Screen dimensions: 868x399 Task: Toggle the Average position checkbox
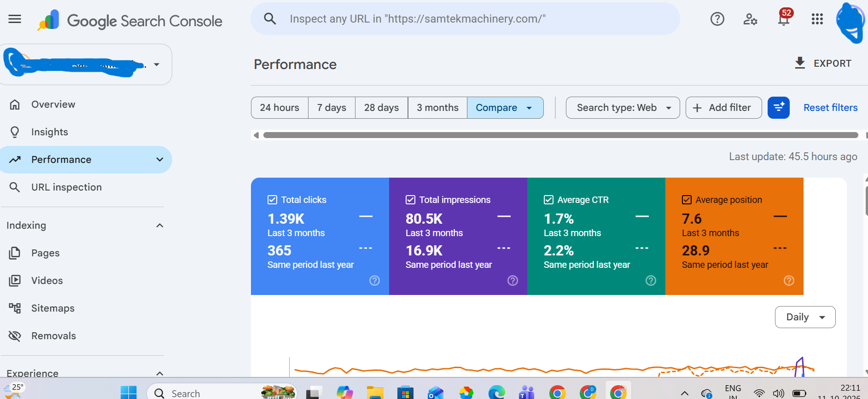coord(687,200)
